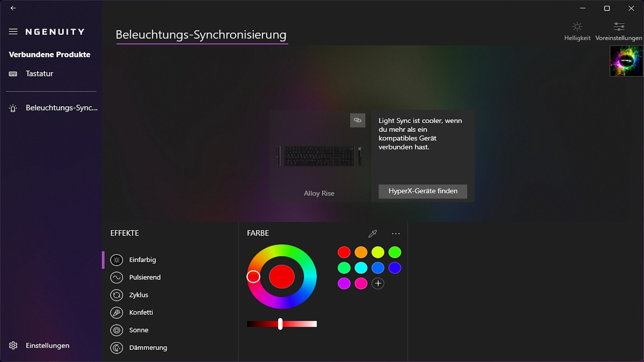
Task: Pick the dark blue color swatch
Action: coord(395,268)
